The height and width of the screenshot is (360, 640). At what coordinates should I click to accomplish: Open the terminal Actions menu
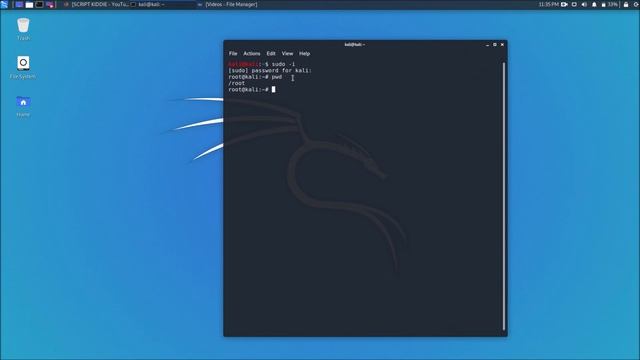(x=251, y=53)
